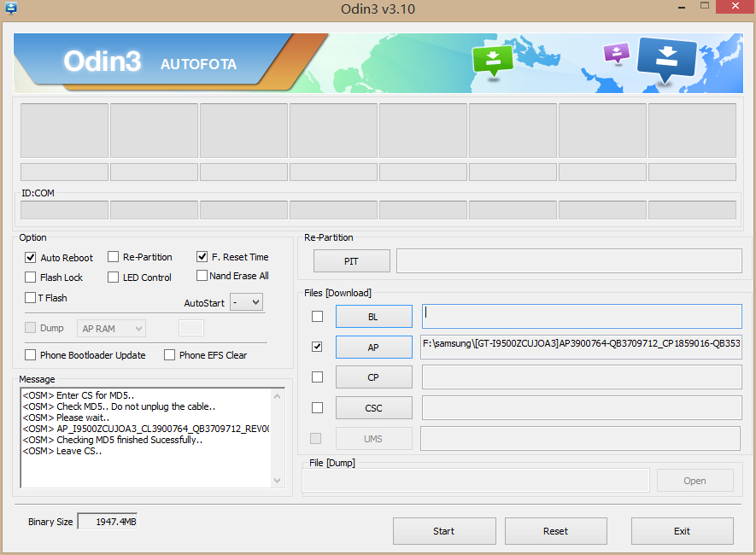
Task: Click the Binary Size value field
Action: pos(108,522)
